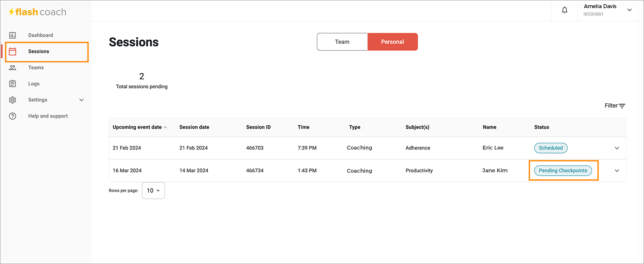Click the 1:43 PM time cell
644x264 pixels.
coord(307,171)
